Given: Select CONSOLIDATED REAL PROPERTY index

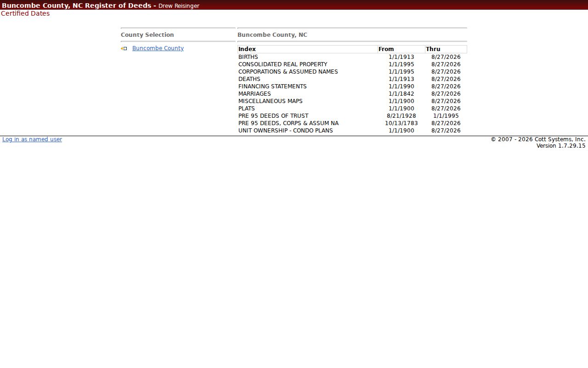Looking at the screenshot, I should tap(352, 64).
